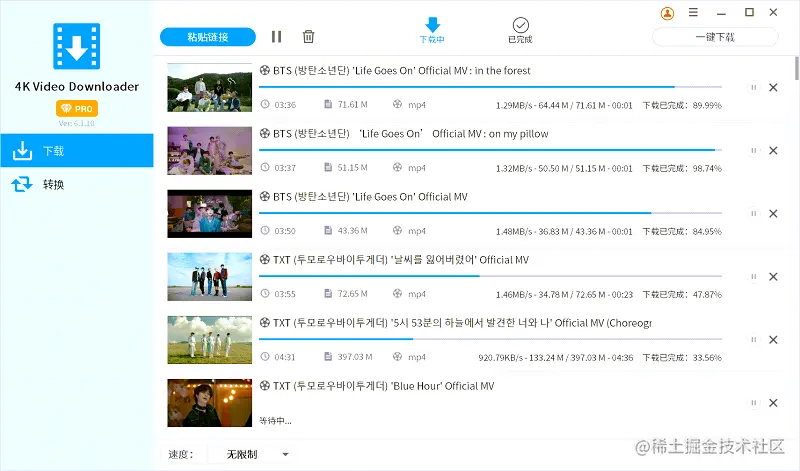Pause the TXT 72.65 M download
Screen dimensions: 800x471
(x=753, y=277)
